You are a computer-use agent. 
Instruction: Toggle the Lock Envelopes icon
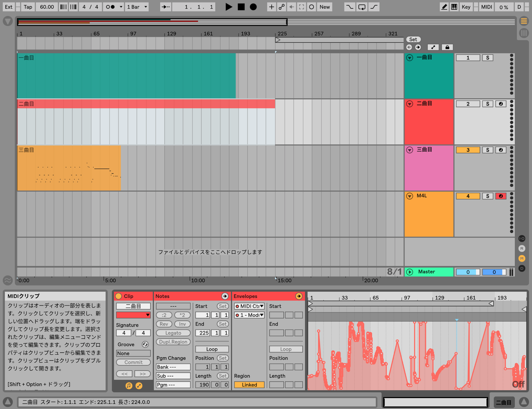tap(447, 47)
